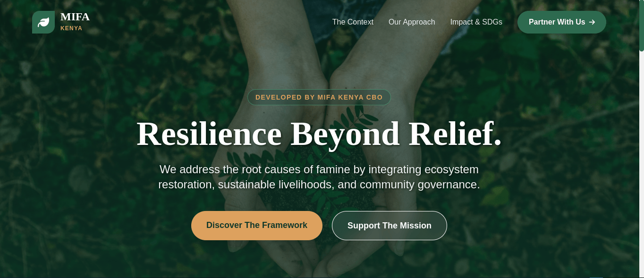This screenshot has height=278, width=644.
Task: Click the green leaf logo icon
Action: [x=43, y=22]
